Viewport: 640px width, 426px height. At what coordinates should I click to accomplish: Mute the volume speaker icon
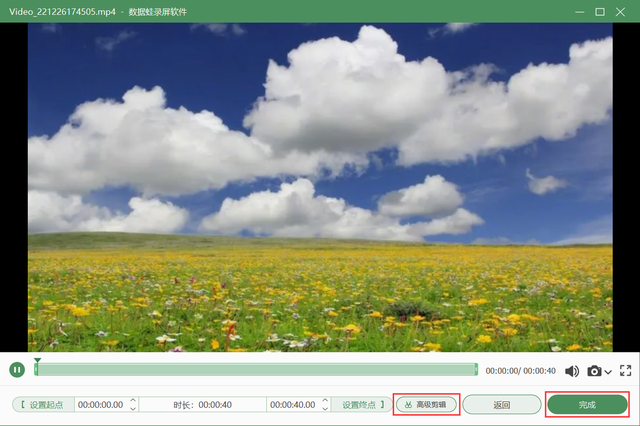(572, 371)
